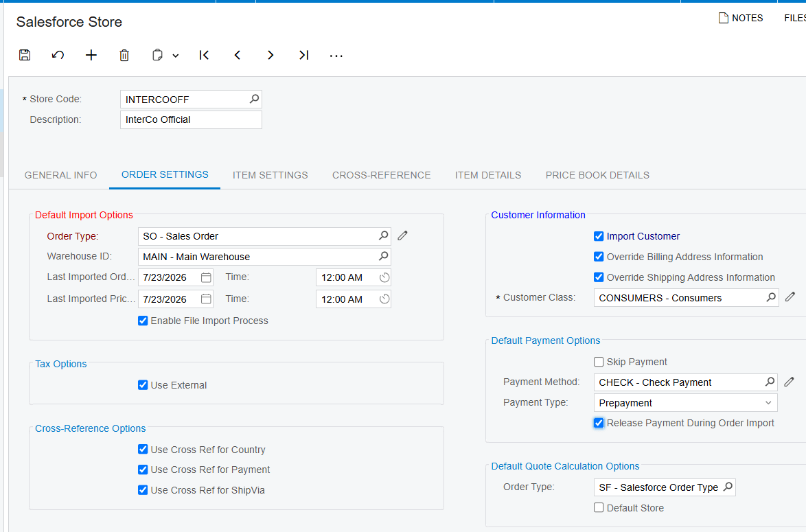Search store codes with magnifier icon

[x=255, y=99]
